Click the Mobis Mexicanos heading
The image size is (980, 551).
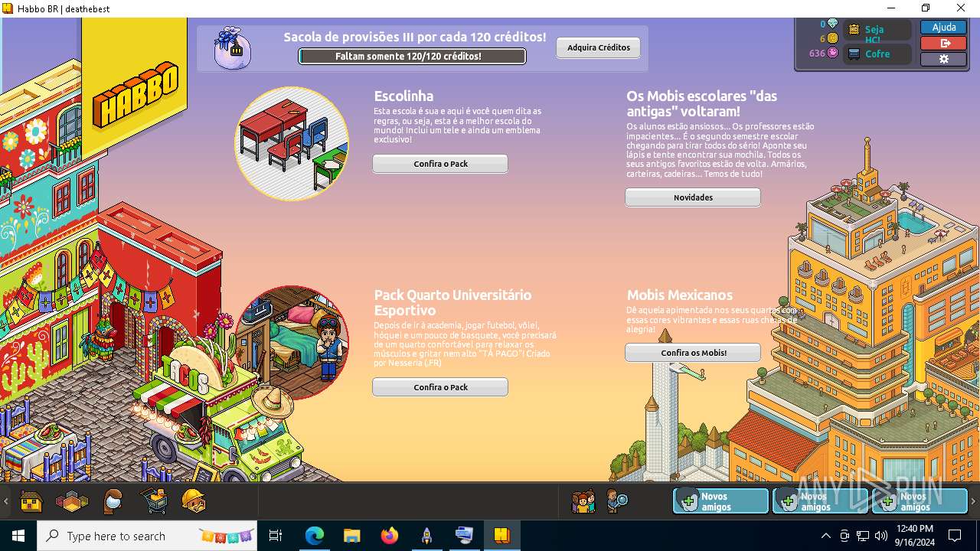679,295
